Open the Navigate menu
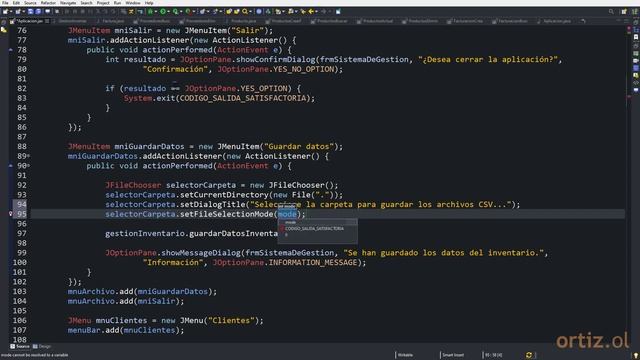This screenshot has width=640, height=360. [x=68, y=3]
